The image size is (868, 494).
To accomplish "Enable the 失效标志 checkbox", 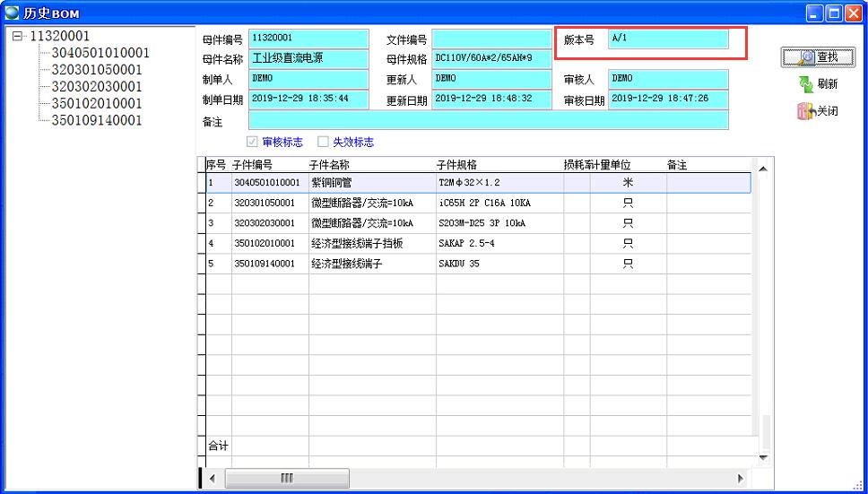I will coord(323,142).
